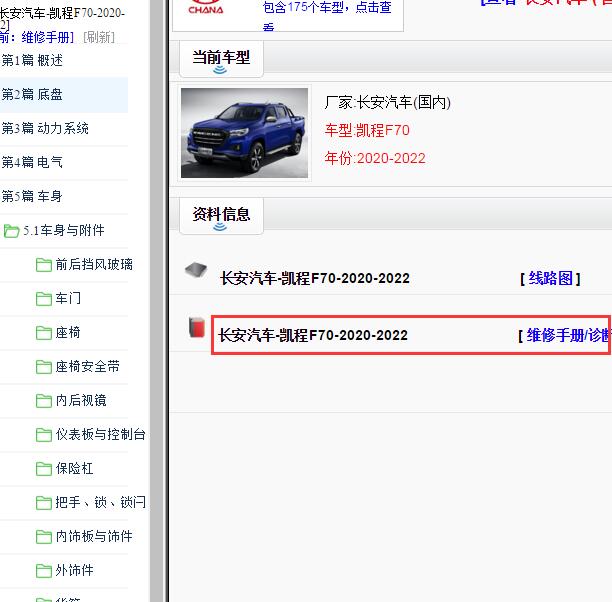Click the folder icon beside 仪表板与控制台
The height and width of the screenshot is (602, 612).
[43, 435]
